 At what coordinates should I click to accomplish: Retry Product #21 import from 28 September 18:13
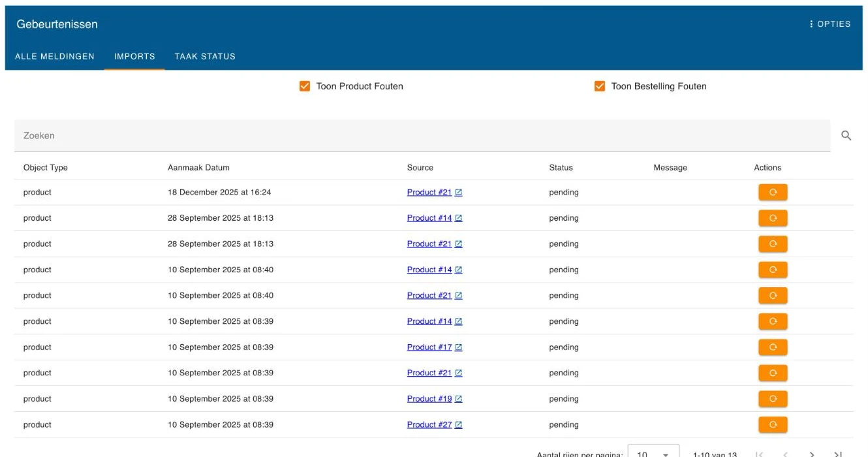pyautogui.click(x=773, y=244)
